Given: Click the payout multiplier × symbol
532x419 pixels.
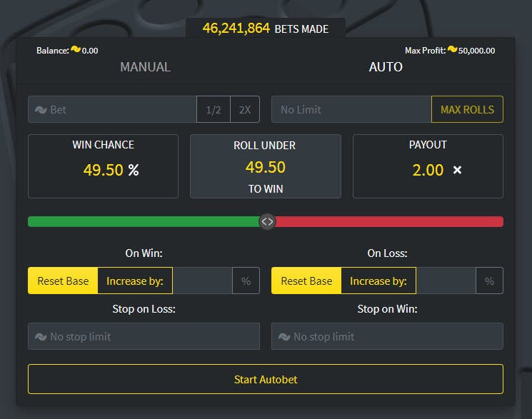Looking at the screenshot, I should click(457, 170).
